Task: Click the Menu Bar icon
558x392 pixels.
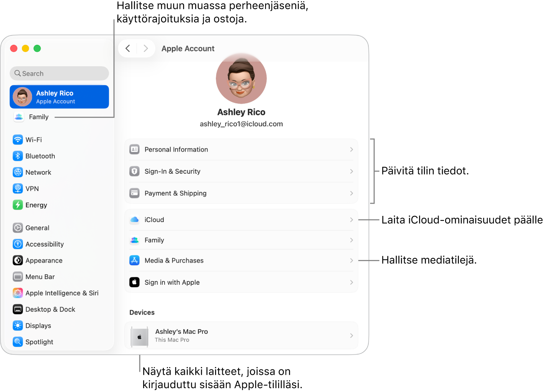Action: (18, 276)
